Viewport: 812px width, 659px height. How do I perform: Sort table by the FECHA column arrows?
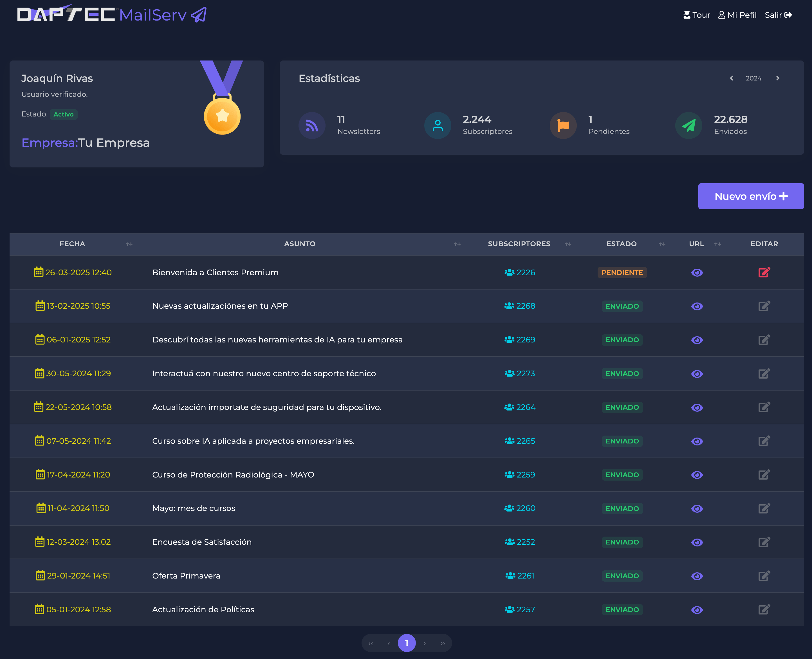pos(129,244)
